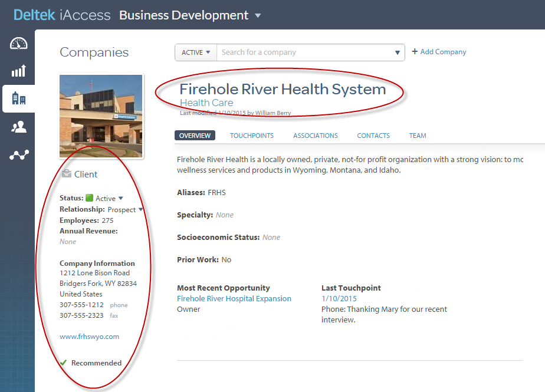Screen dimensions: 545x392
Task: Open the Team tab
Action: point(418,136)
